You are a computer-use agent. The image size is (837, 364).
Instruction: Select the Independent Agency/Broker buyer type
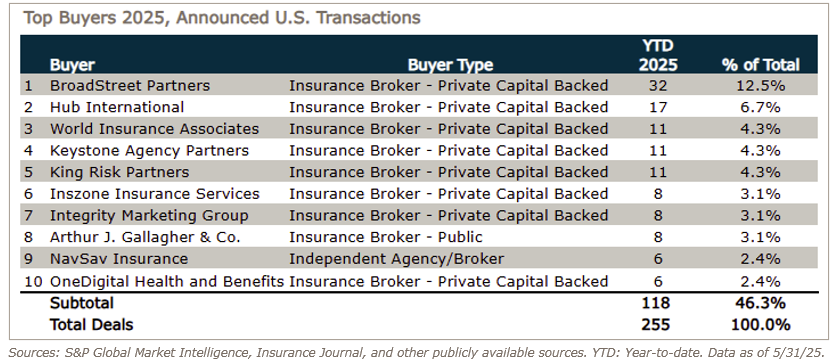point(396,259)
